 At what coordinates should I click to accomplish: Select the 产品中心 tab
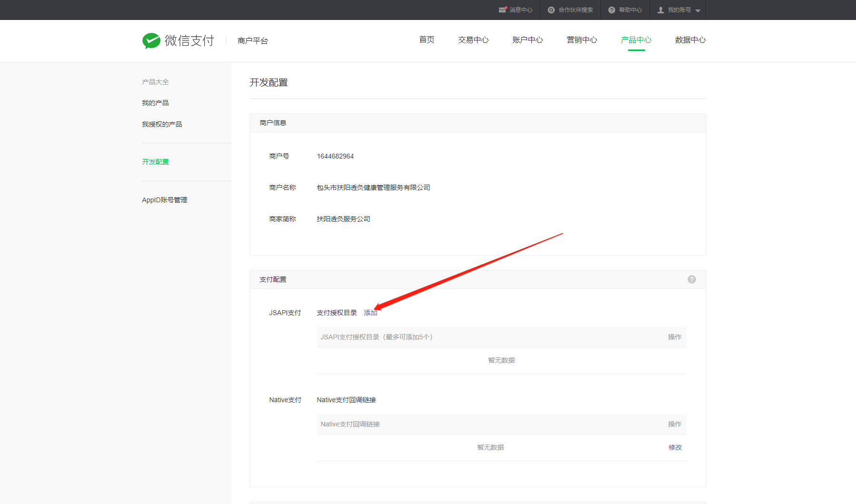click(636, 40)
